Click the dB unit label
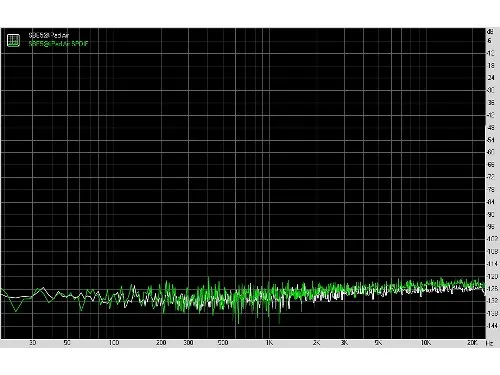 click(490, 32)
